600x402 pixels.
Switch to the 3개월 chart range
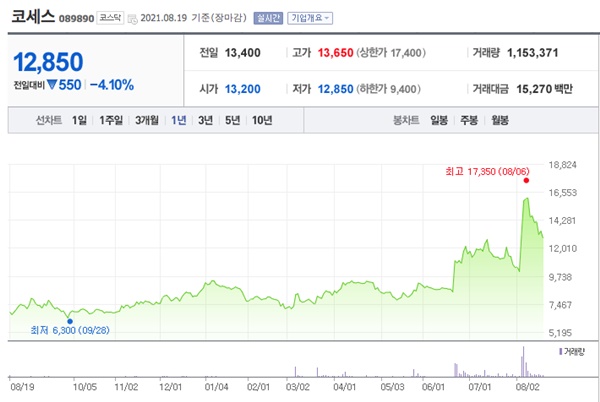click(147, 120)
